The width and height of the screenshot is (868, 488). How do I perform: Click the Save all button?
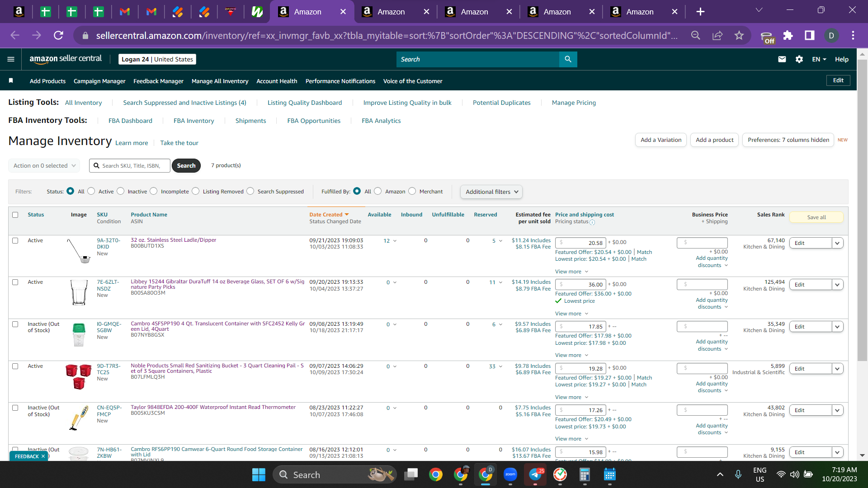[x=816, y=217]
